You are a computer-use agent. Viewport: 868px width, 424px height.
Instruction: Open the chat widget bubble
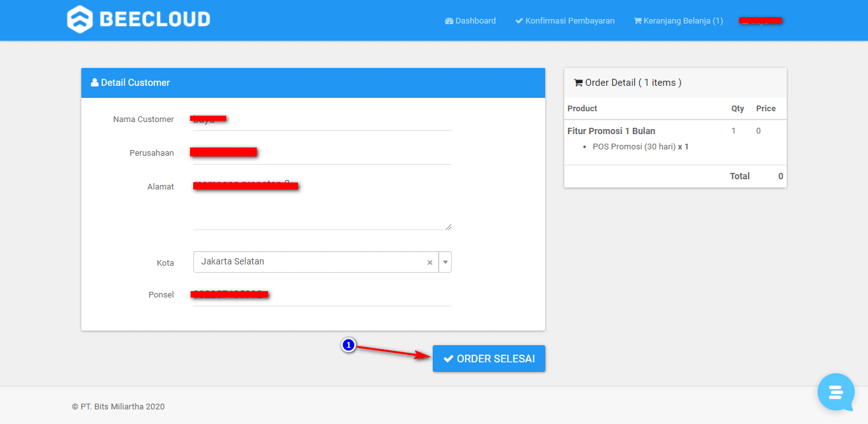pyautogui.click(x=836, y=392)
